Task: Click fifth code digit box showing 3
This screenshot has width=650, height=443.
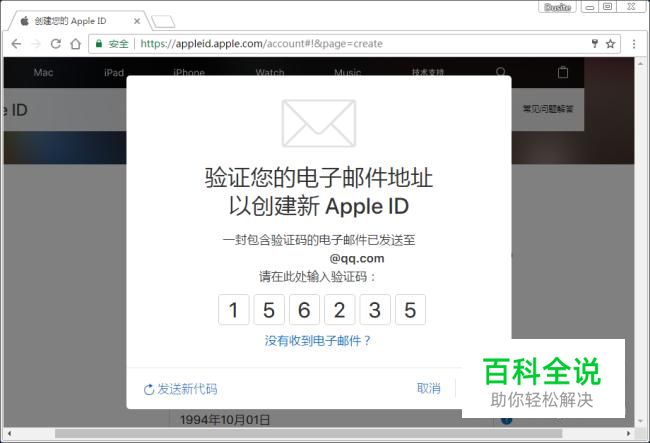Action: point(375,310)
